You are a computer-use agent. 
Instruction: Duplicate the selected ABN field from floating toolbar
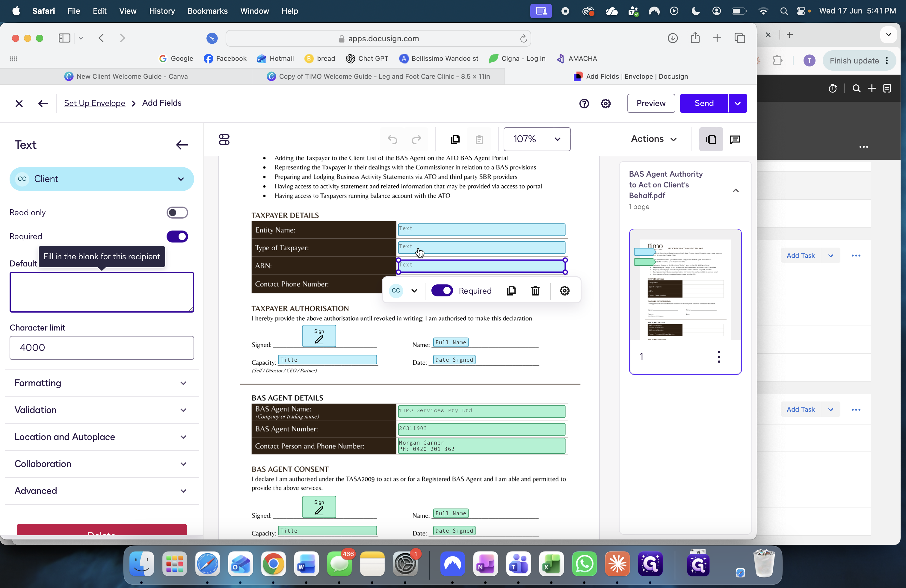(511, 291)
